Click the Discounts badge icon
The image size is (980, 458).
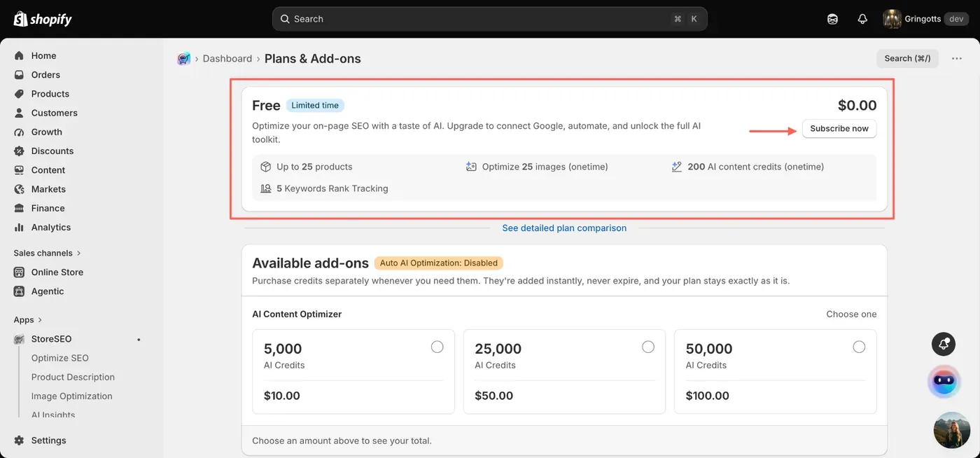point(19,151)
